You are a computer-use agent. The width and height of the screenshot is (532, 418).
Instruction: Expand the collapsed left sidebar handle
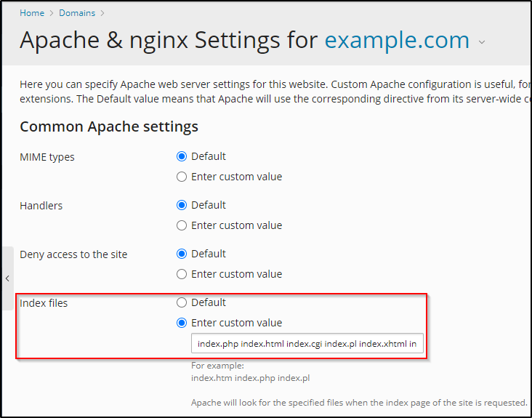click(x=7, y=278)
